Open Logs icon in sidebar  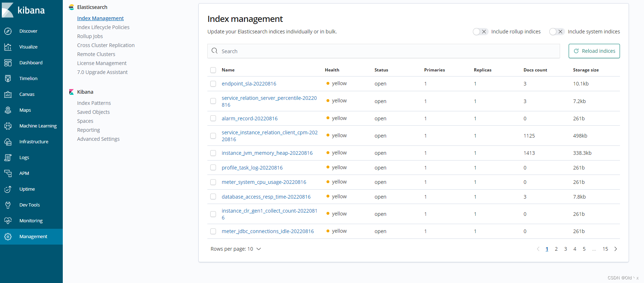(x=8, y=158)
